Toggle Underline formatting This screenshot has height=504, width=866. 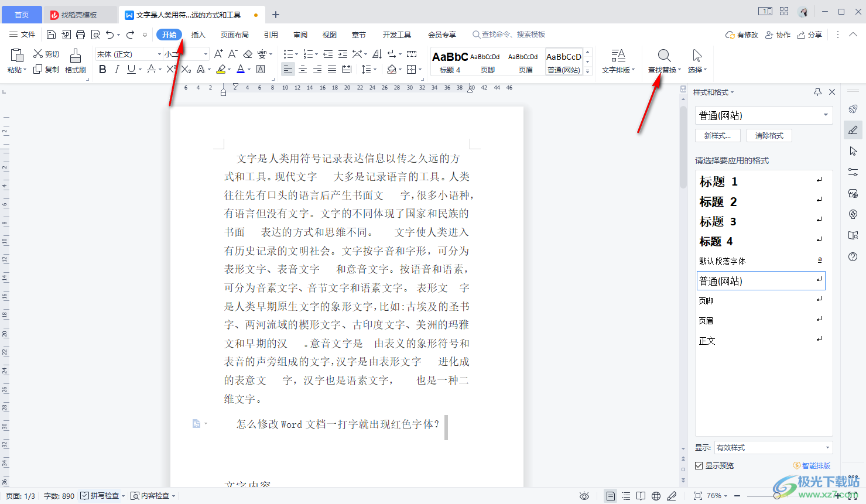pos(131,69)
